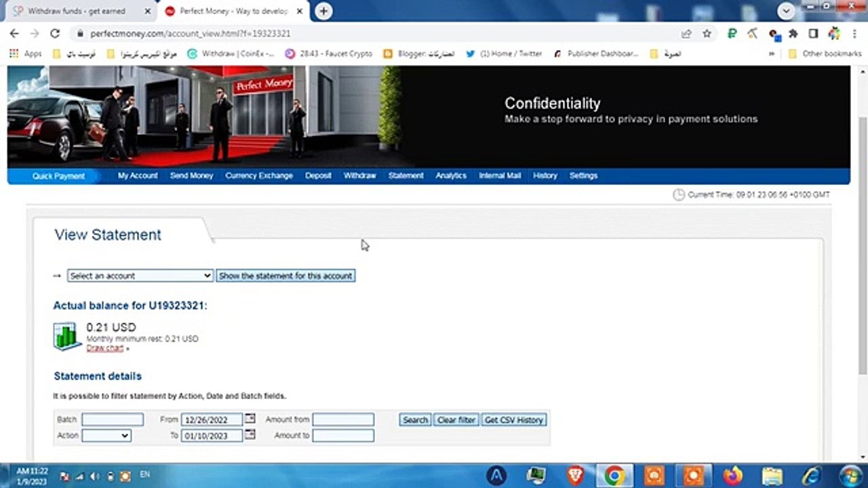Click the From date field
Image resolution: width=868 pixels, height=488 pixels.
click(212, 420)
